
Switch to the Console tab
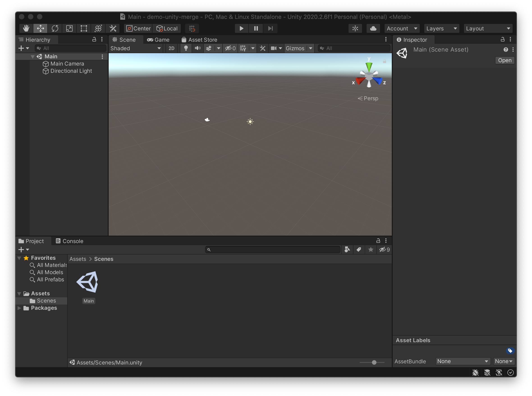click(x=69, y=241)
